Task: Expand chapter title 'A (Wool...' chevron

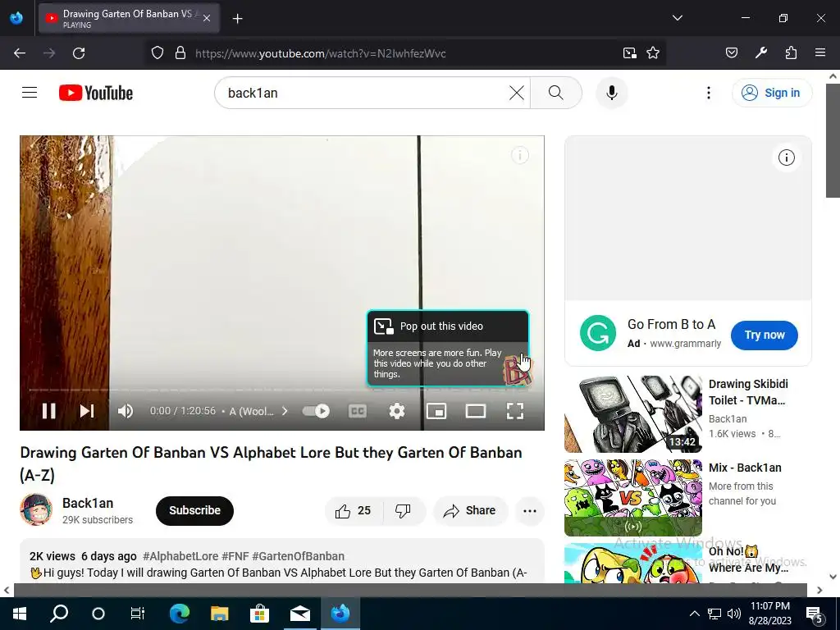Action: (285, 411)
